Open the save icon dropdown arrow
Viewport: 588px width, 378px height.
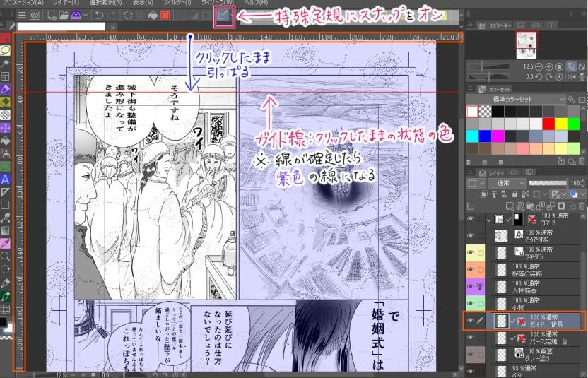86,16
